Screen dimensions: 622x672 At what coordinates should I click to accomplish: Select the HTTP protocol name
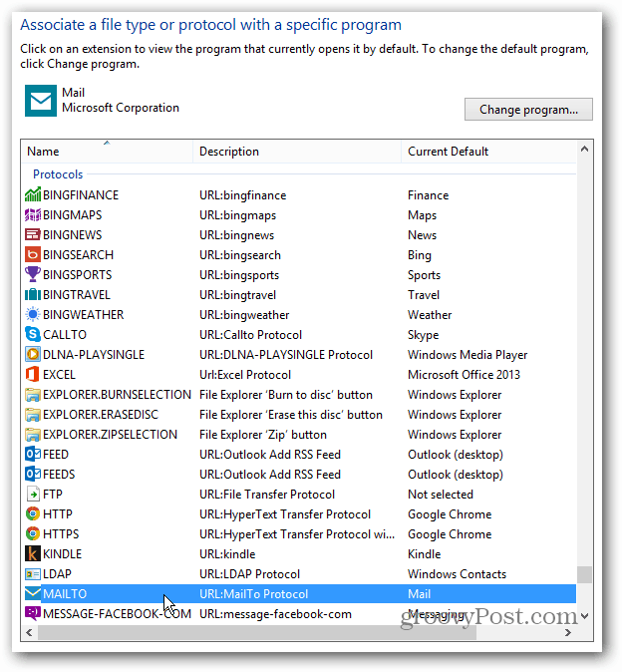click(58, 513)
